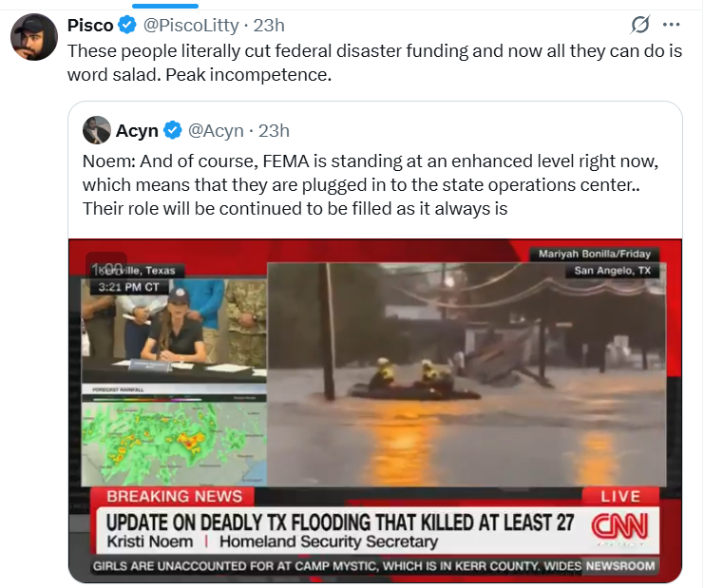Open the quoted post's 23h timestamp
Screen dimensions: 704x588
pos(274,131)
